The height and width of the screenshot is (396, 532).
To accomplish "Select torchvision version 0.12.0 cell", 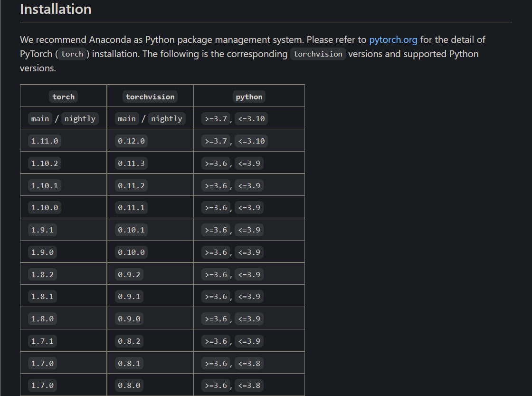I will pyautogui.click(x=131, y=141).
